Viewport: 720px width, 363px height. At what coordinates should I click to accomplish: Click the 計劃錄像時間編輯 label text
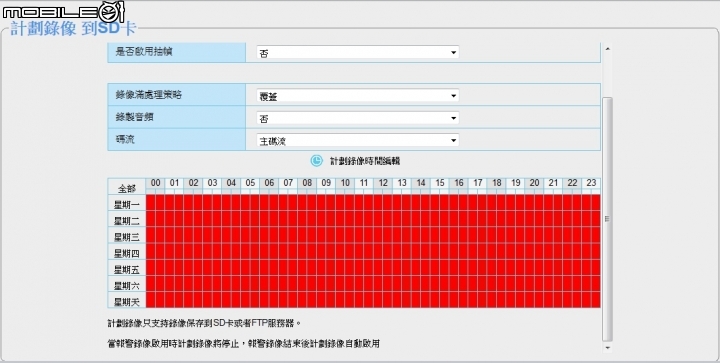[365, 161]
